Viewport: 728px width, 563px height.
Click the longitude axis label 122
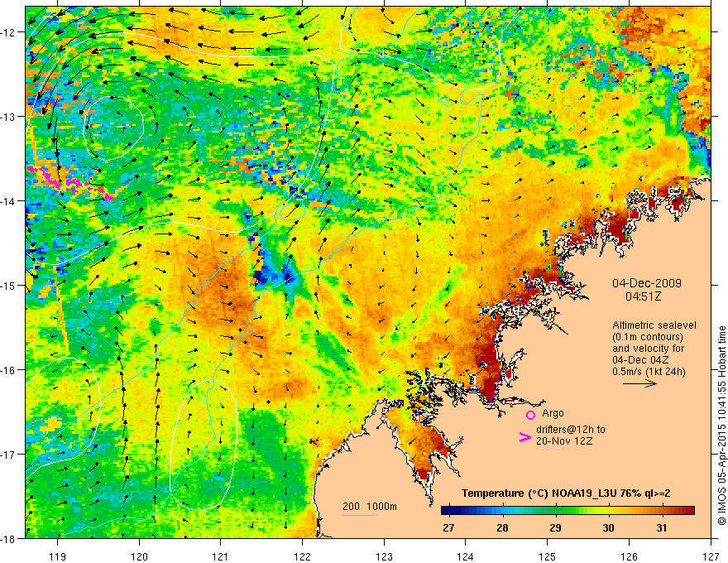(x=302, y=556)
